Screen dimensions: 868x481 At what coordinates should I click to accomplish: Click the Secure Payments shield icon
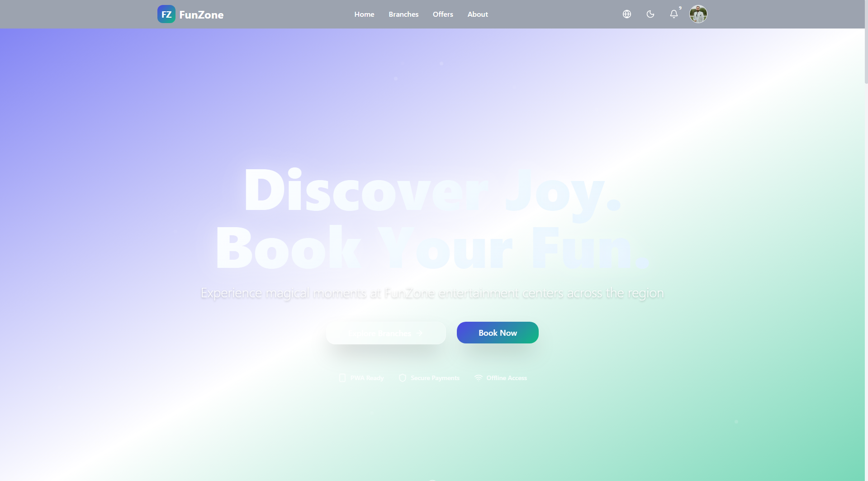point(402,378)
